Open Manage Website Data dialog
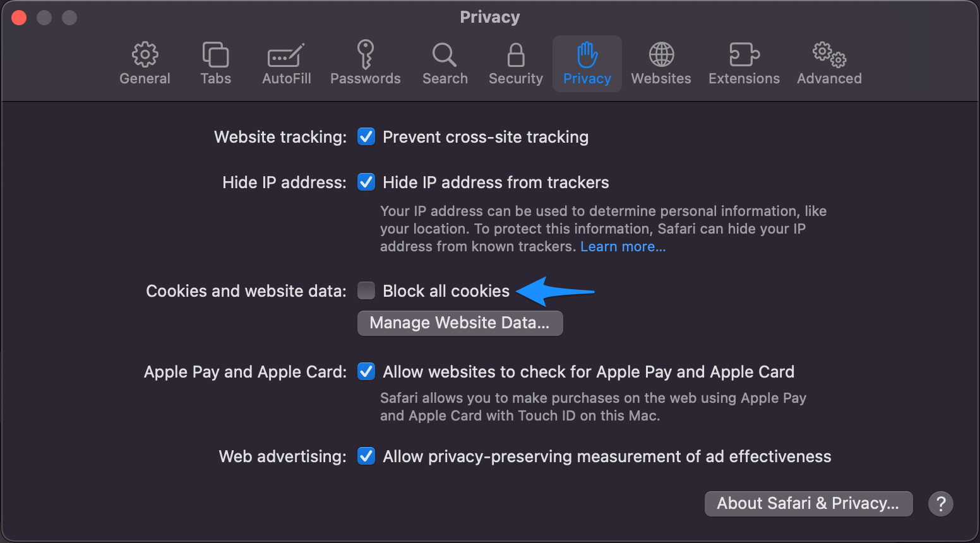 click(460, 323)
